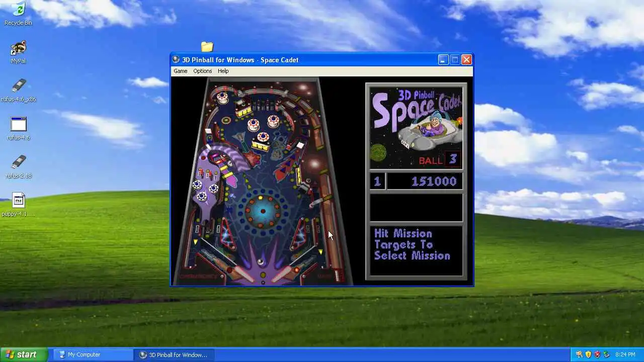The width and height of the screenshot is (644, 362).
Task: Select the rufus-4.6 desktop icon
Action: pyautogui.click(x=18, y=129)
